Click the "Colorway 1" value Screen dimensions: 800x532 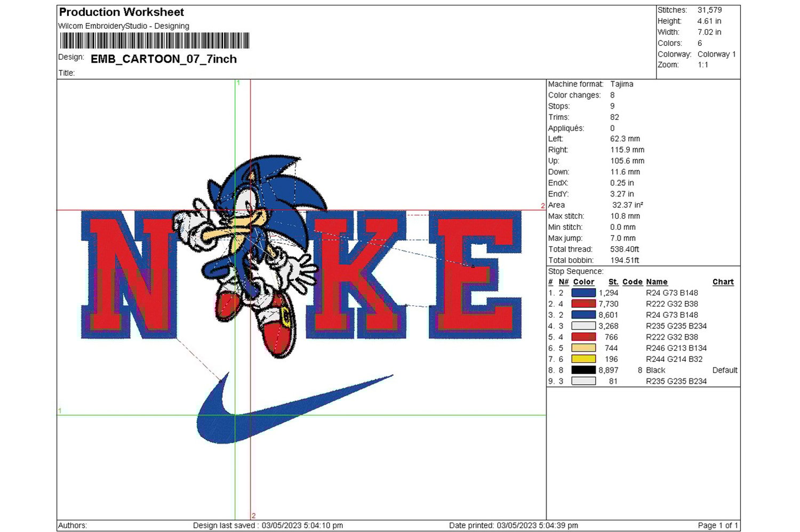[717, 54]
